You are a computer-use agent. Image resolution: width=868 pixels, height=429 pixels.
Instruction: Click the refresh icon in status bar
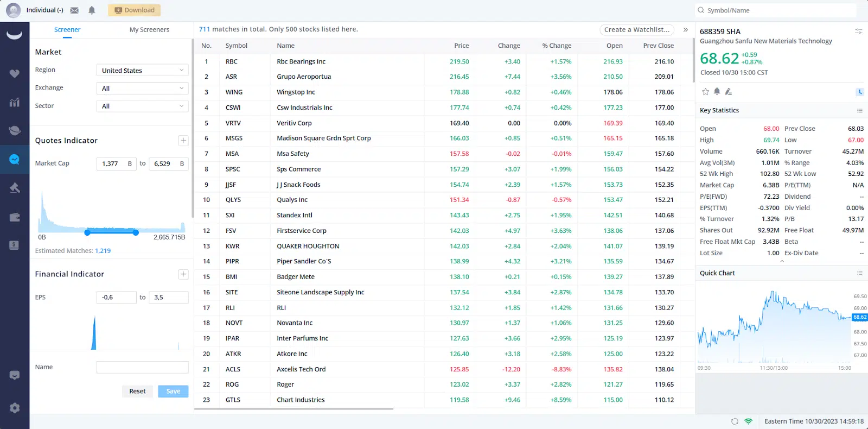pyautogui.click(x=735, y=421)
